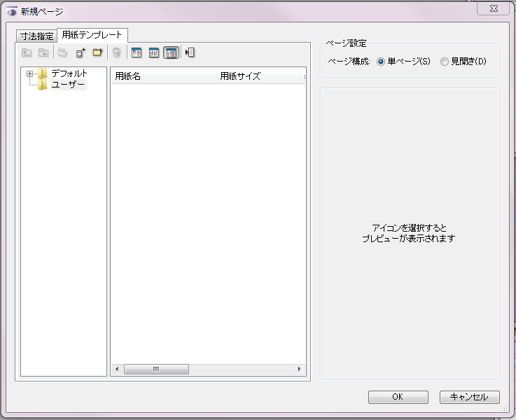Switch to the 寸法指定 tab
This screenshot has height=420, width=516.
click(37, 36)
